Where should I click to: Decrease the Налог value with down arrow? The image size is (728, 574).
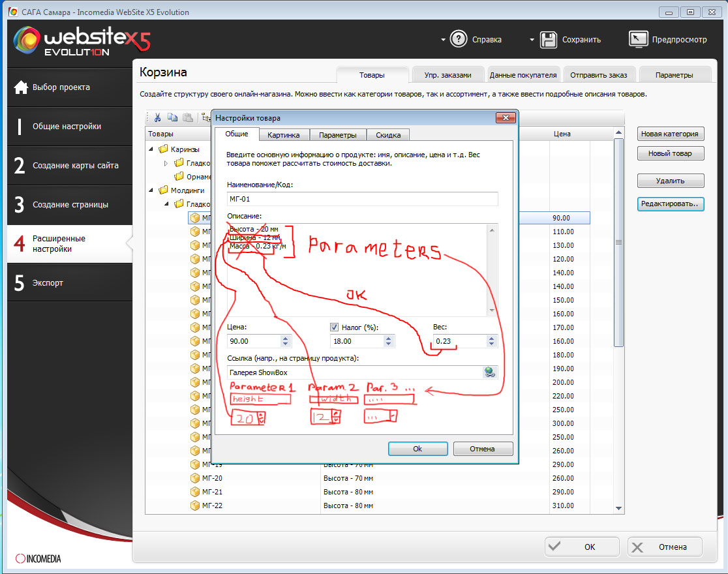[x=388, y=344]
